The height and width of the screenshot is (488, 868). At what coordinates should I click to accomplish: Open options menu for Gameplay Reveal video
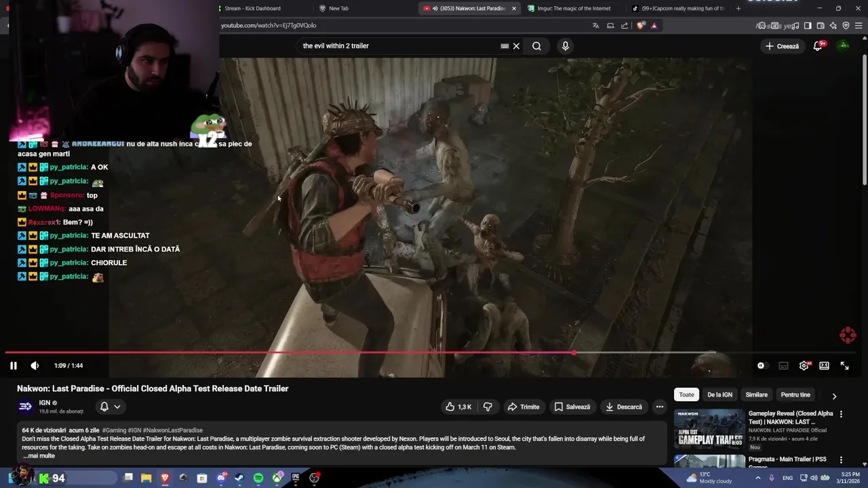[841, 414]
